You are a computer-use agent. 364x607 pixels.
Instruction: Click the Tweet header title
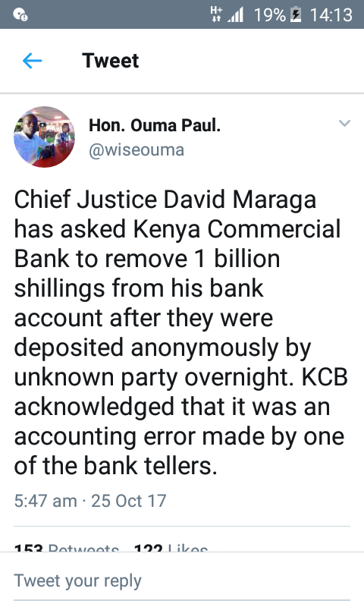point(110,61)
